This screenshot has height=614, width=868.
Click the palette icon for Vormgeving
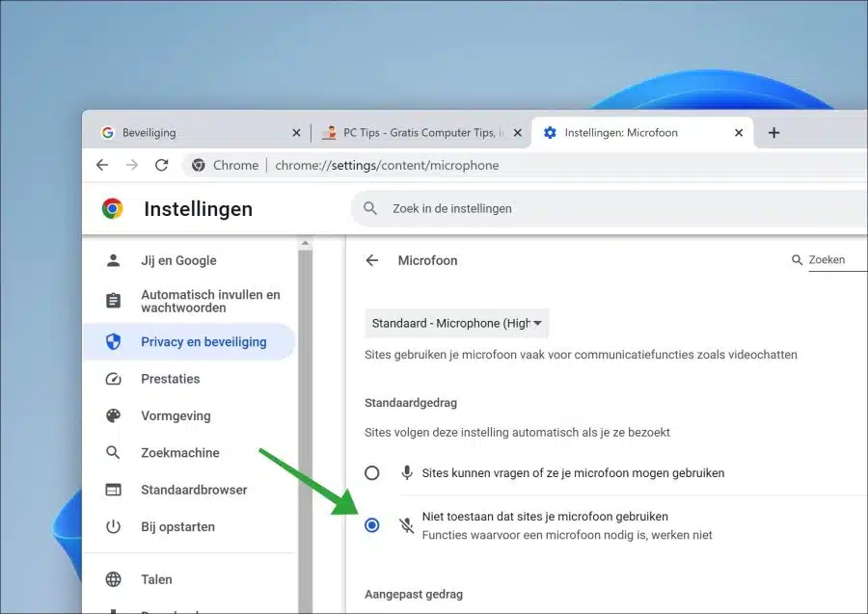113,416
